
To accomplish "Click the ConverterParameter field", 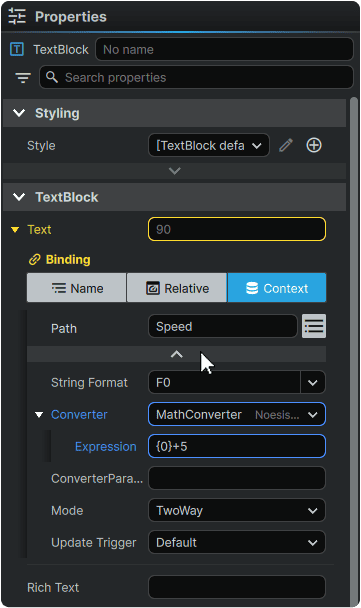I will [x=237, y=478].
